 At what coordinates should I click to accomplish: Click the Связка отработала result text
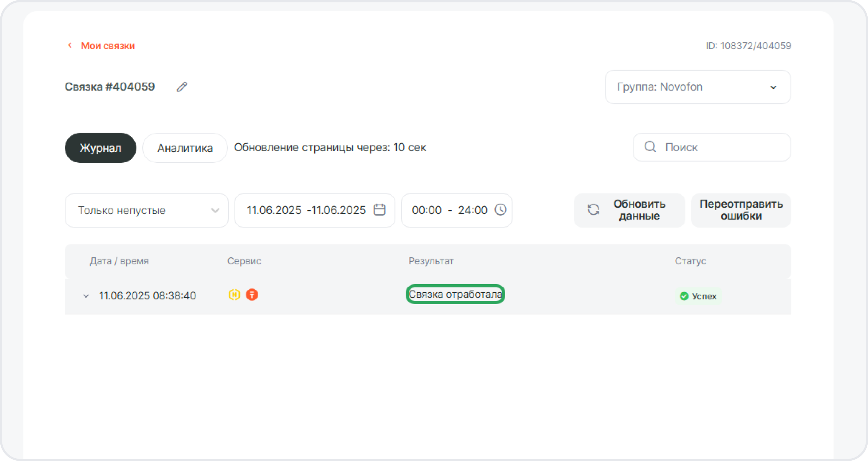tap(455, 294)
